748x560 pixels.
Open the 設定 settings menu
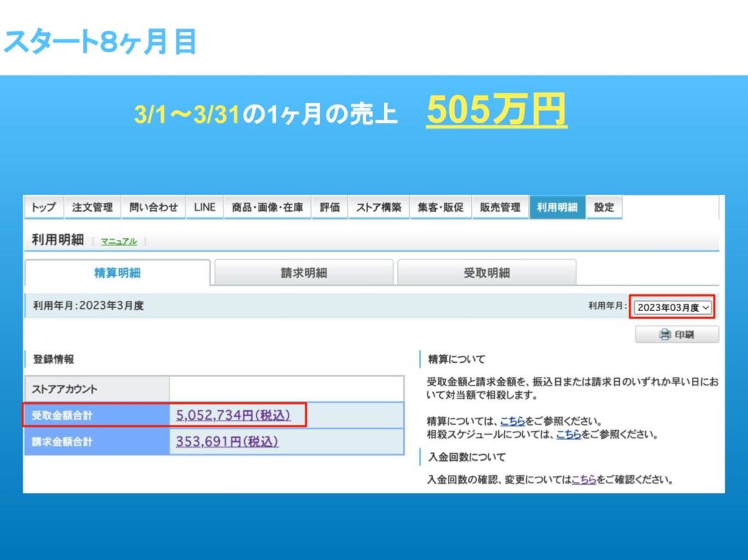[604, 207]
